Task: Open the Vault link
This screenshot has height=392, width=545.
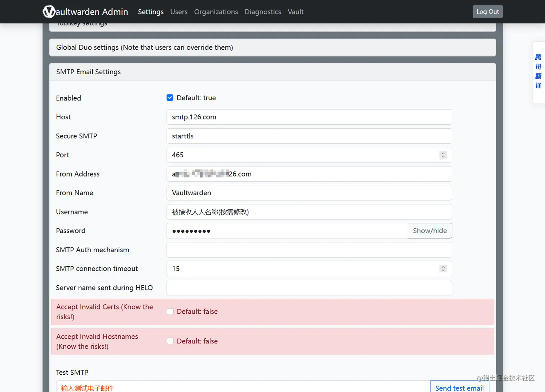Action: point(296,12)
